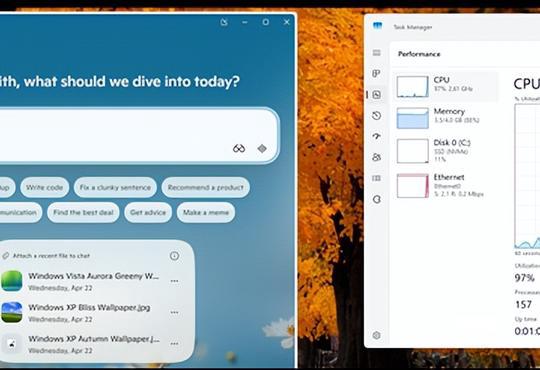Select Disk 0 (C:) in Performance list
540x370 pixels.
(446, 151)
